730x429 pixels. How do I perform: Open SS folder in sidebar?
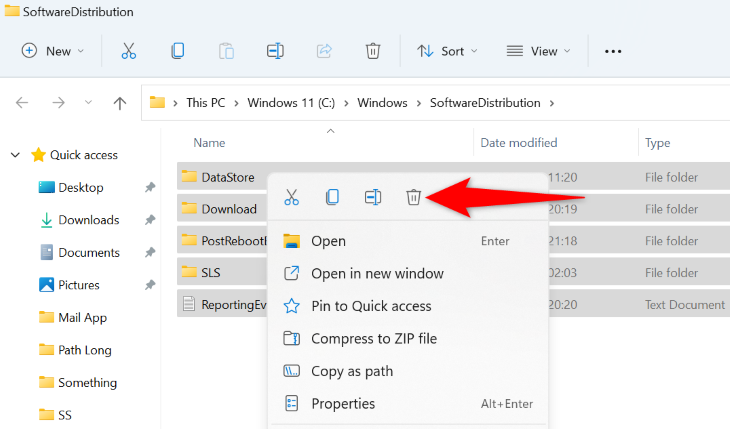(65, 415)
